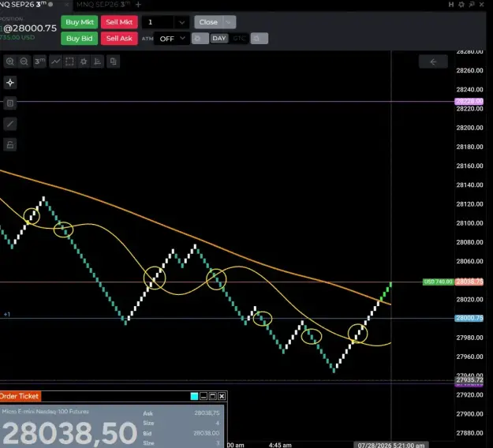
Task: Click the Close position button
Action: pyautogui.click(x=208, y=22)
